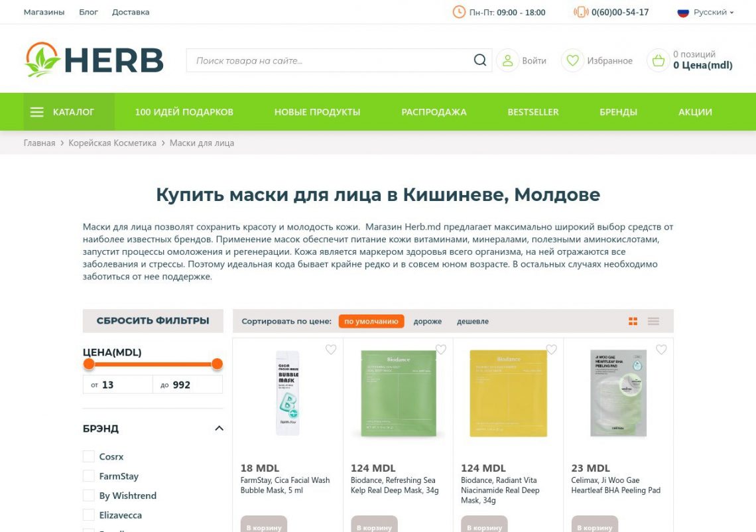756x532 pixels.
Task: Sort products by 'дороже'
Action: coord(428,321)
